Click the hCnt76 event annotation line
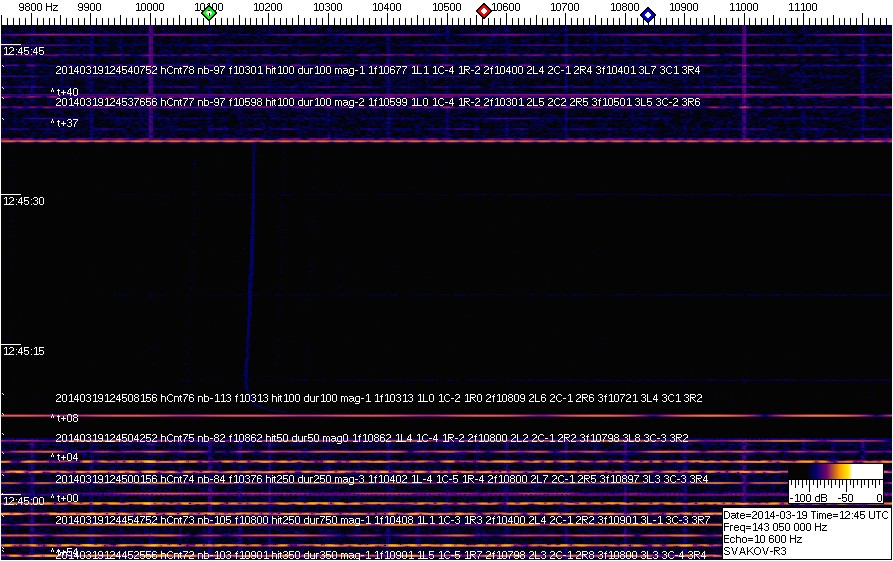 pos(378,398)
